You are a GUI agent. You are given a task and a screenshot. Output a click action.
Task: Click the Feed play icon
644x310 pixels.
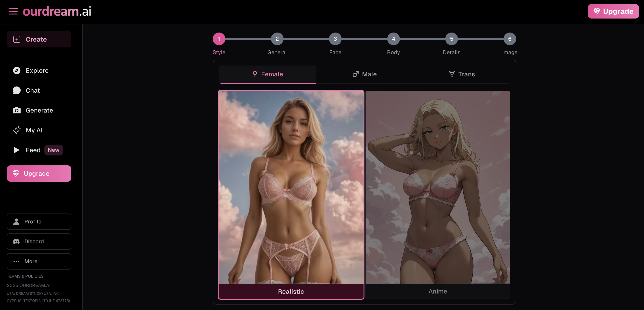pyautogui.click(x=16, y=150)
